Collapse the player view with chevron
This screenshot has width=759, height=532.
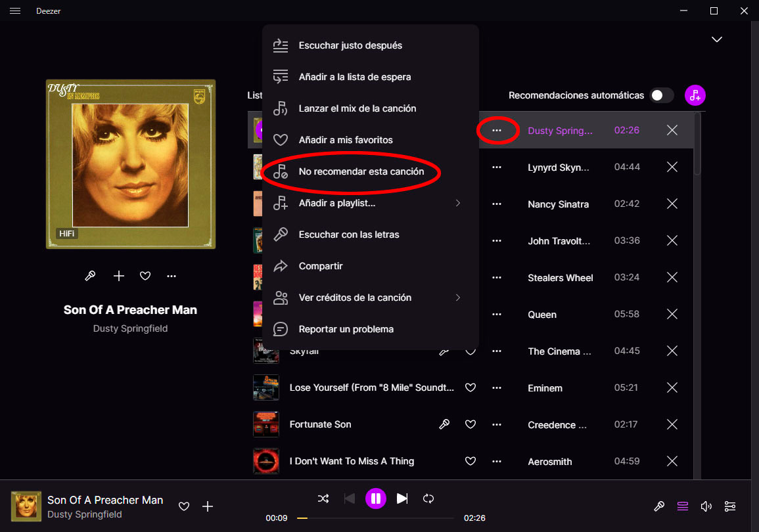pos(716,39)
